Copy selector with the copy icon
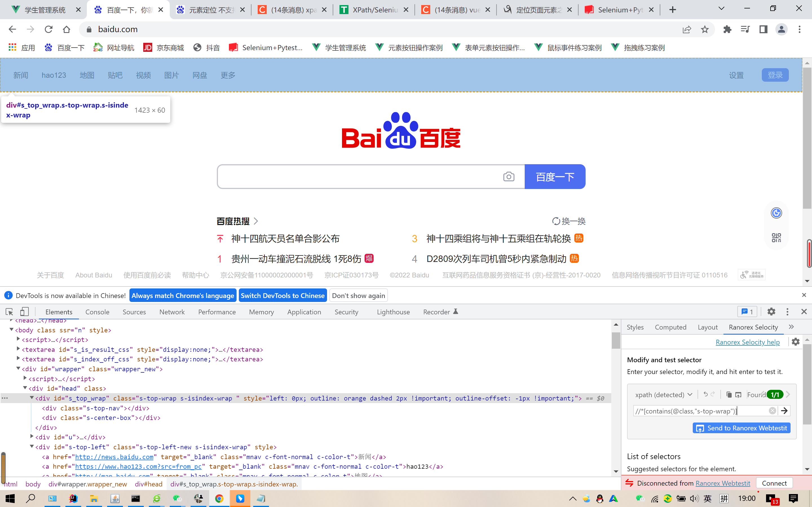Viewport: 812px width, 507px height. point(729,395)
